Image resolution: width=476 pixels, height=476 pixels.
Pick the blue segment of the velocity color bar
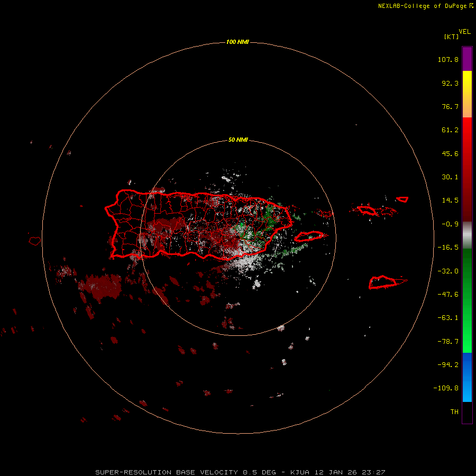click(x=467, y=377)
